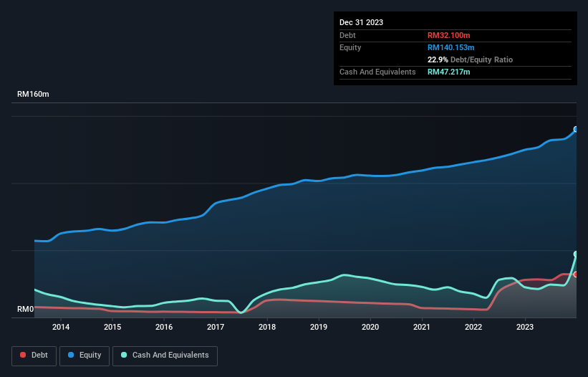Toggle the Equity series legend button

pyautogui.click(x=85, y=355)
